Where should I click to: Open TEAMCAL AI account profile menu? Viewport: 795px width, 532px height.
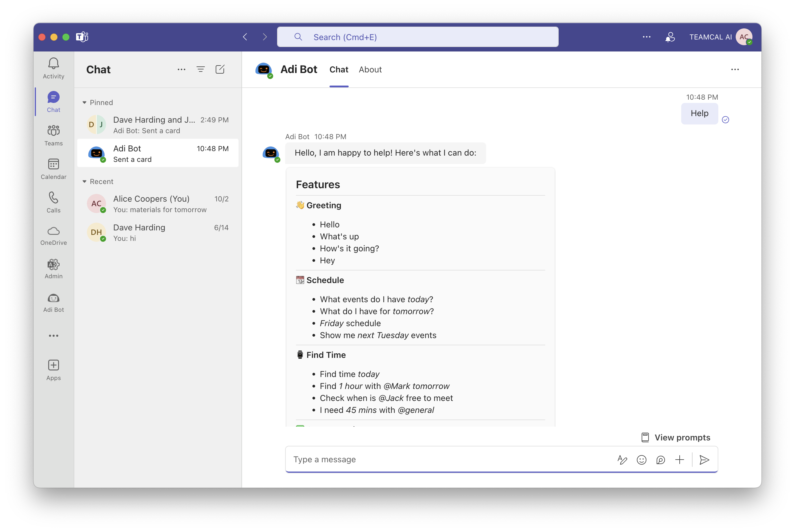[743, 37]
